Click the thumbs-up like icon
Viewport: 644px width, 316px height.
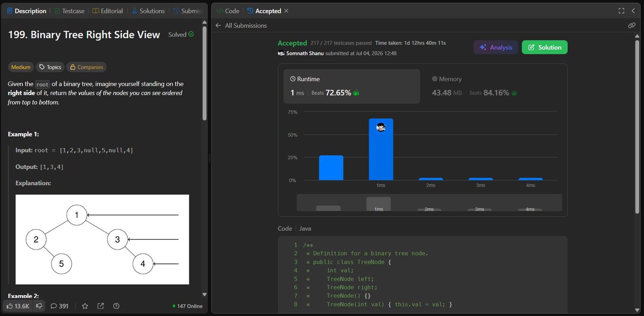tap(10, 306)
